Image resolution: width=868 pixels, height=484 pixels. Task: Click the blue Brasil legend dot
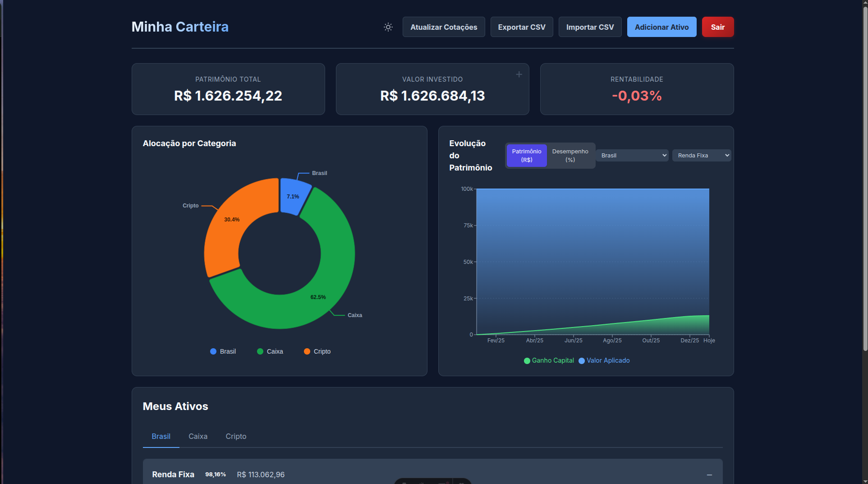coord(212,351)
